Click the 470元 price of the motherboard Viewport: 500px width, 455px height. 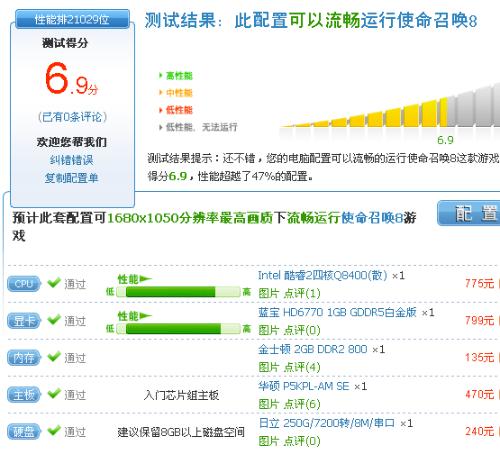[479, 395]
